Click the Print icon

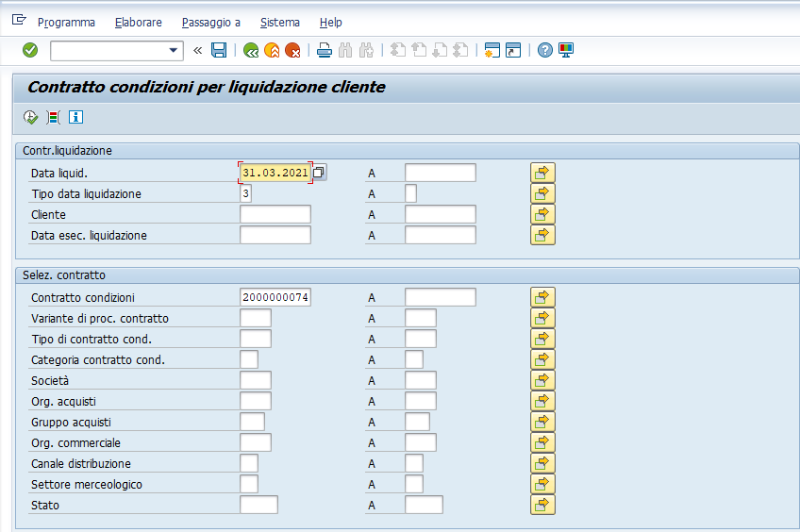tap(325, 50)
